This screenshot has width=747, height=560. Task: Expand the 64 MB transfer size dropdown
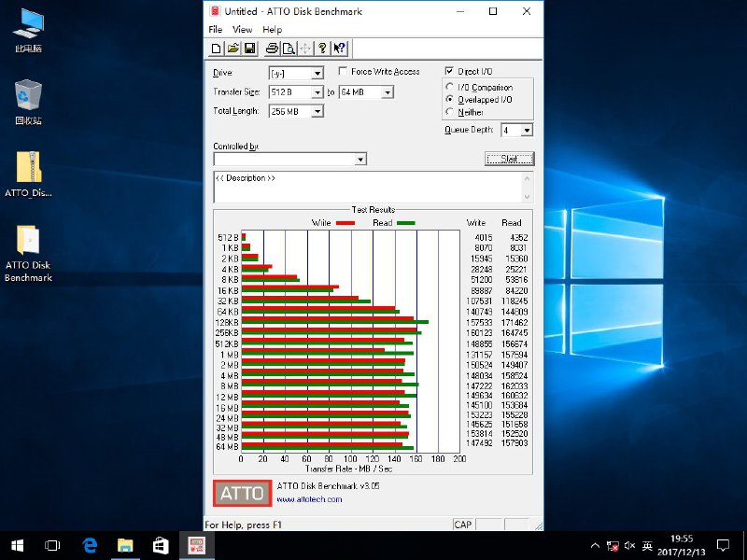pos(388,92)
